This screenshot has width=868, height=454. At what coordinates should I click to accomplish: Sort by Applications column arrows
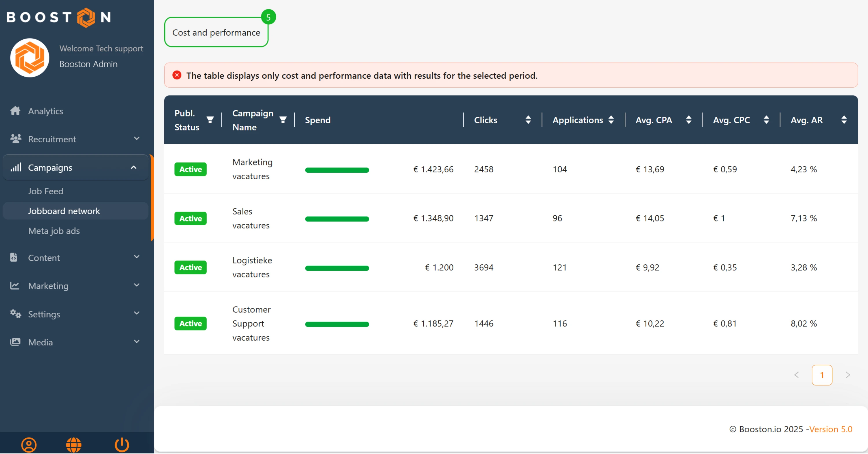pyautogui.click(x=611, y=120)
